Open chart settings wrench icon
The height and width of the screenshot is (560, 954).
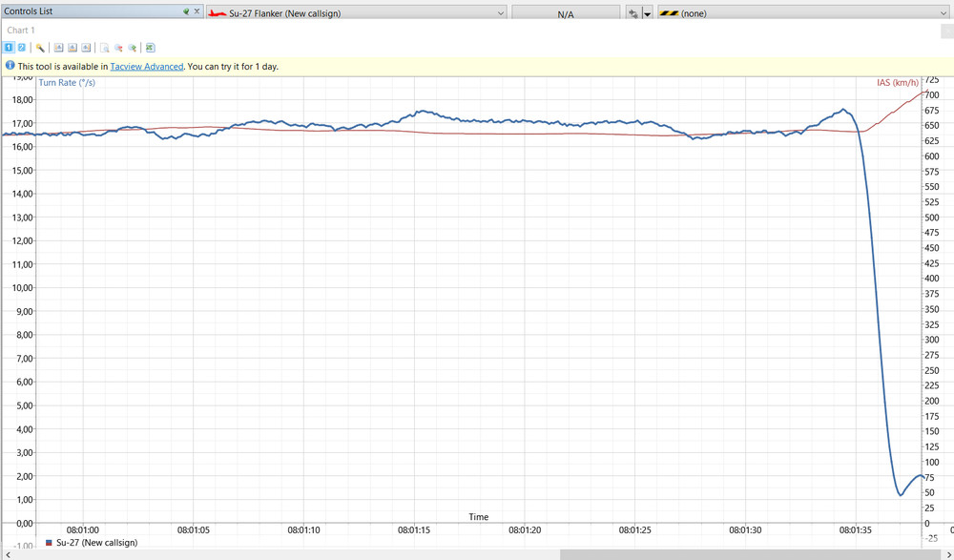(x=40, y=48)
